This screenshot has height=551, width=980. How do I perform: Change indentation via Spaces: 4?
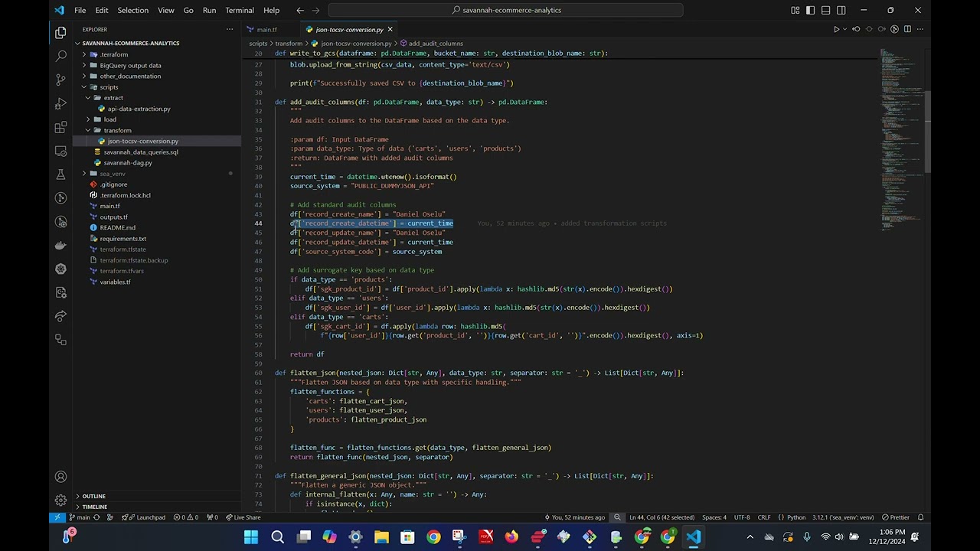tap(714, 517)
